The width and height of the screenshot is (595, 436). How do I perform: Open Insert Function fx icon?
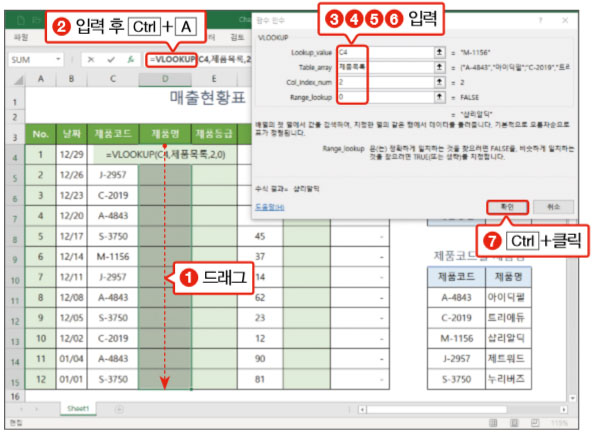[x=131, y=60]
